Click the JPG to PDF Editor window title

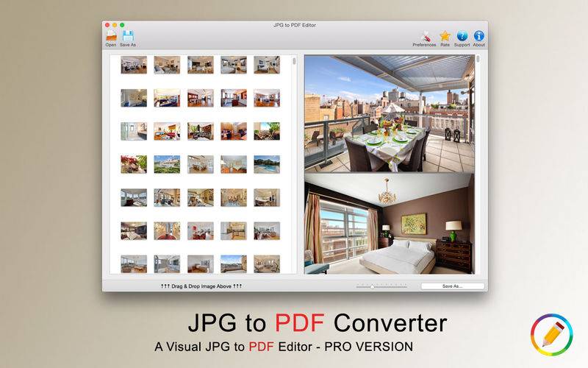click(295, 25)
